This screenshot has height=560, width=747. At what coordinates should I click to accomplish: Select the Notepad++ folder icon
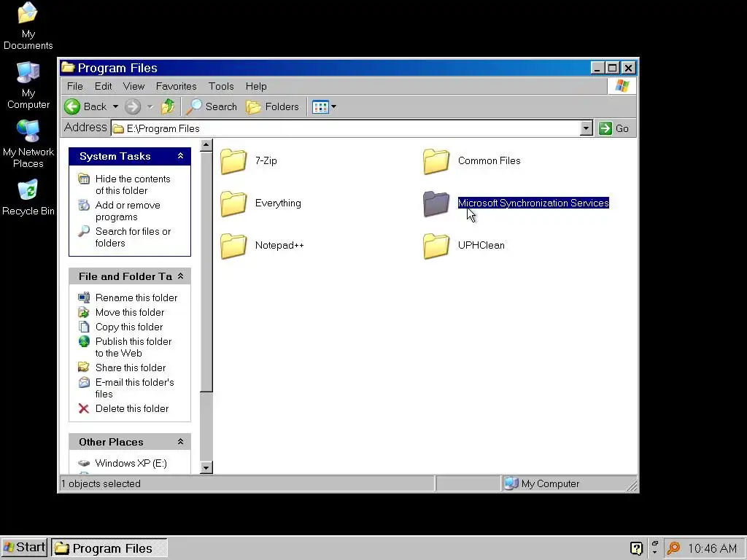(x=233, y=246)
